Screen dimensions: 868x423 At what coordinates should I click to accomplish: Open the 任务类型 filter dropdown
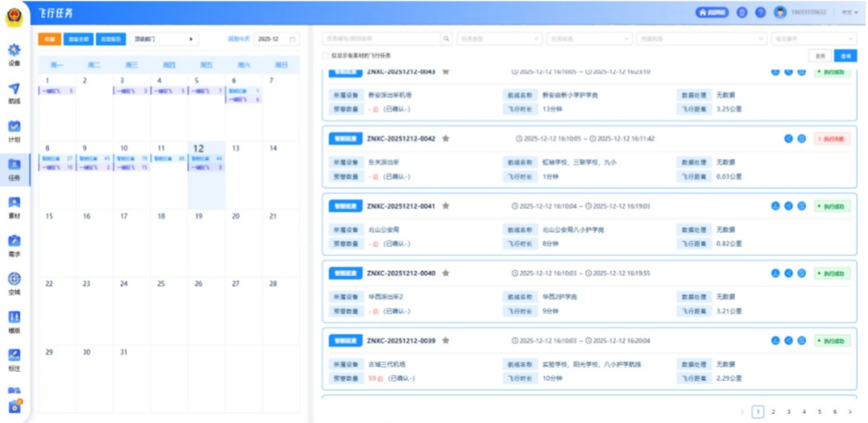(x=499, y=39)
